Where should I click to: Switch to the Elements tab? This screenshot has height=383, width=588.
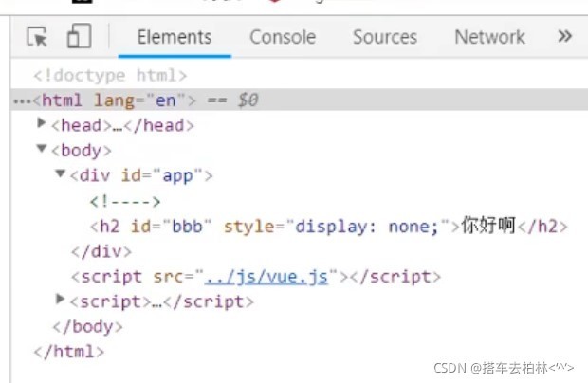(175, 37)
